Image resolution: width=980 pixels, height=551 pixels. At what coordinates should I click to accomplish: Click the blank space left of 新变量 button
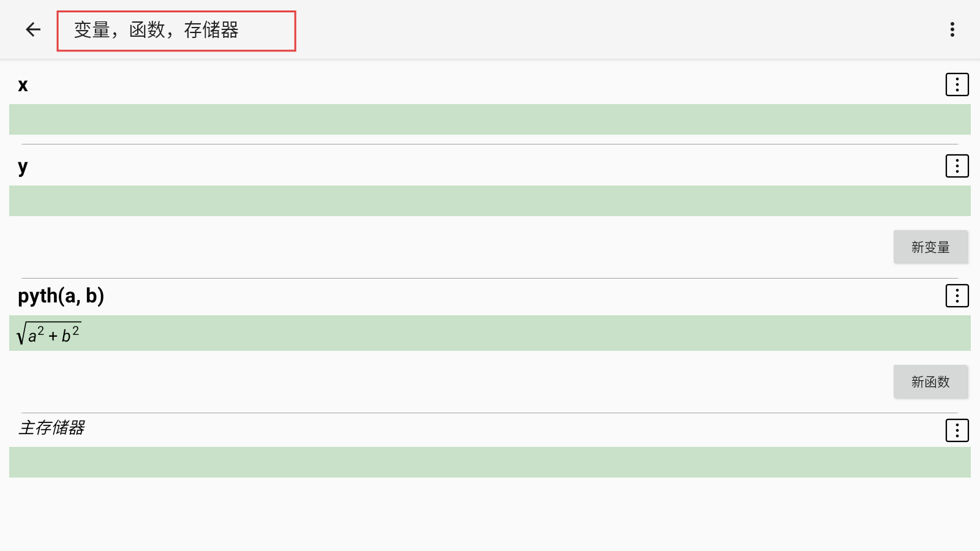[x=450, y=247]
